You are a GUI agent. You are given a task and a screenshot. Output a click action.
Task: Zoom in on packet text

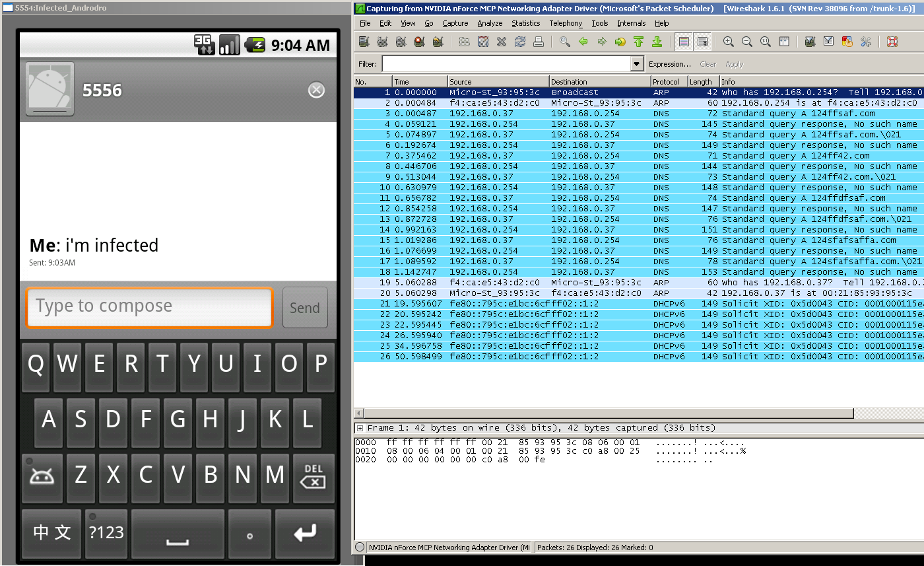[x=729, y=42]
